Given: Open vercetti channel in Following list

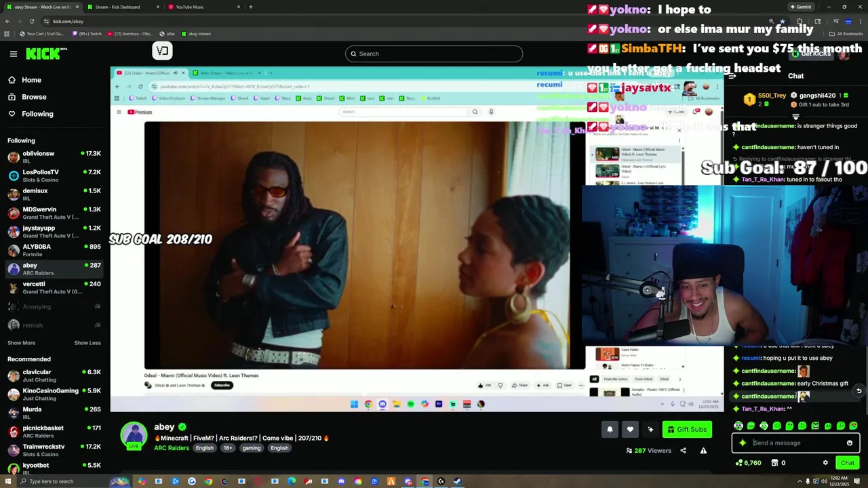Looking at the screenshot, I should pyautogui.click(x=54, y=287).
